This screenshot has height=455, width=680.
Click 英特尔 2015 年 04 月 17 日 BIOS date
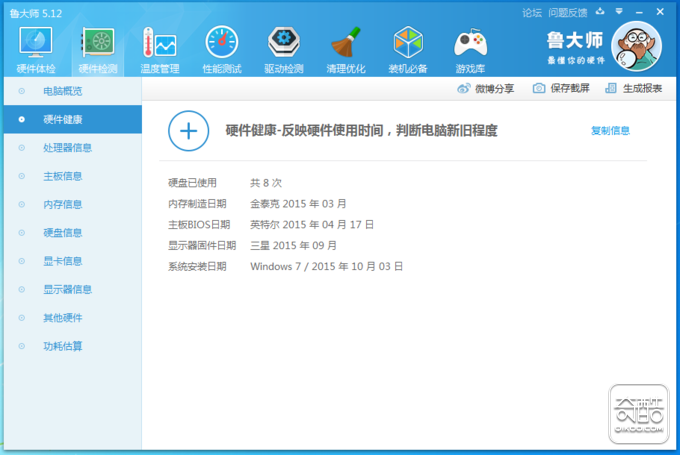tap(312, 225)
